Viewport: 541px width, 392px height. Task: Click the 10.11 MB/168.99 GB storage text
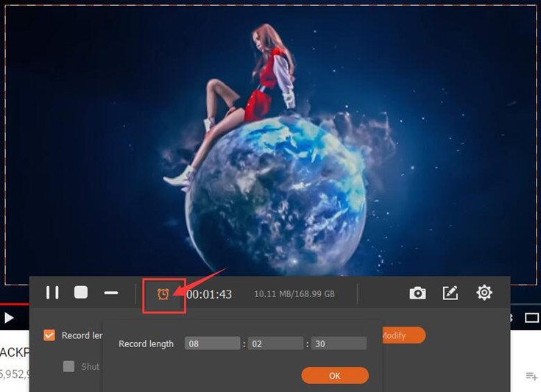tap(294, 294)
